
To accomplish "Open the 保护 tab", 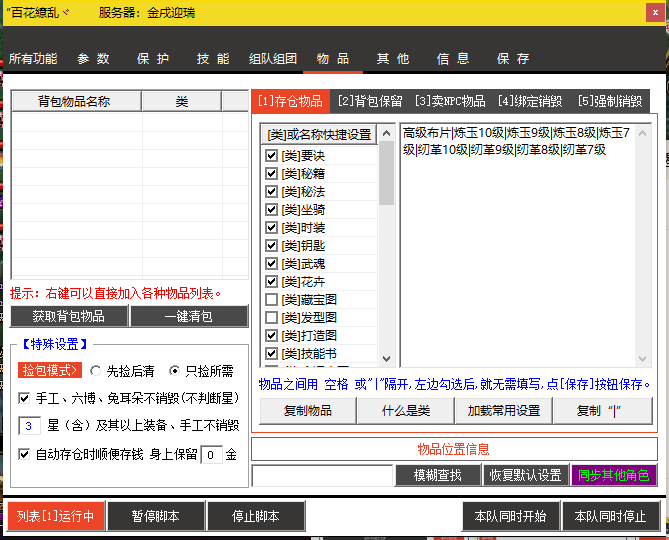I will (153, 58).
